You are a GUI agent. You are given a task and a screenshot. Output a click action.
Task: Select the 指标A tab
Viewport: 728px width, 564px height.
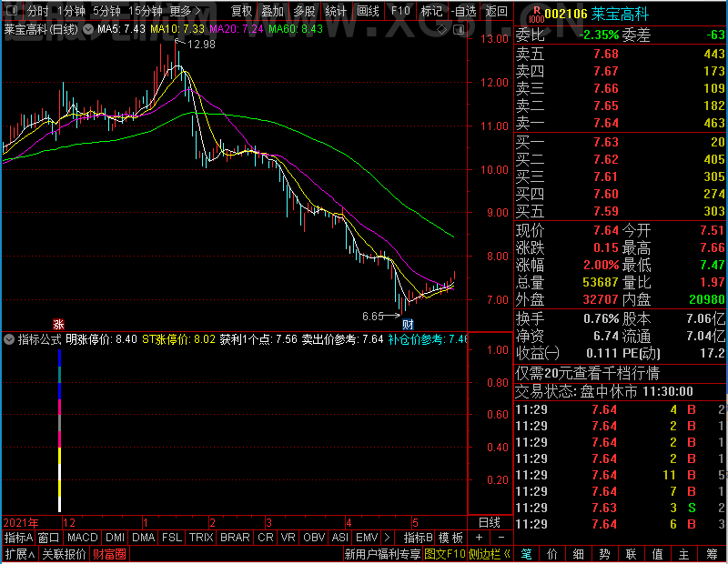click(18, 538)
